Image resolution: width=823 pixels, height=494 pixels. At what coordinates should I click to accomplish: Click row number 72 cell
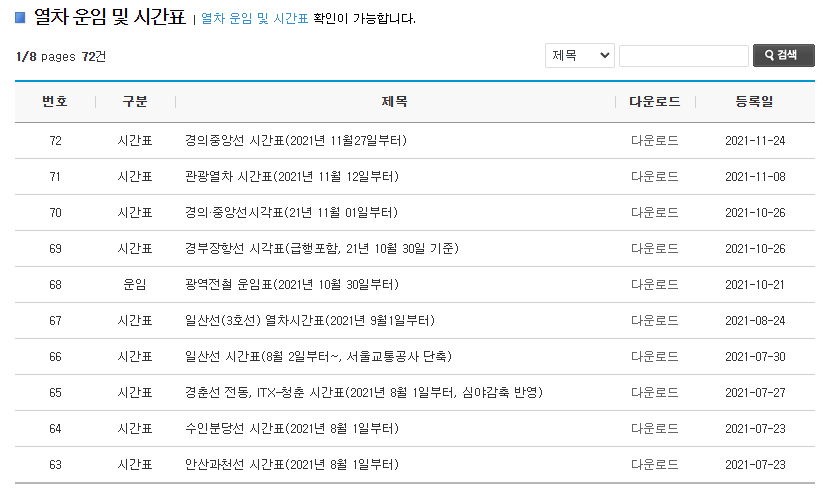tap(55, 141)
